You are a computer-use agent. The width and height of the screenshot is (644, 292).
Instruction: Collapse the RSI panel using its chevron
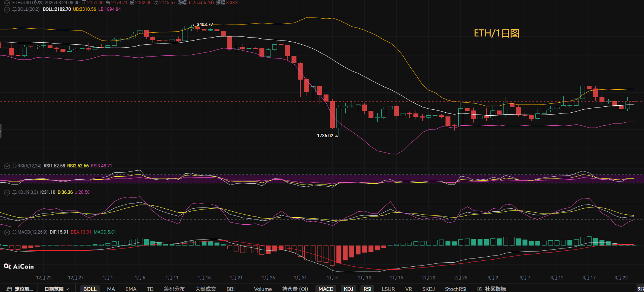coord(7,166)
